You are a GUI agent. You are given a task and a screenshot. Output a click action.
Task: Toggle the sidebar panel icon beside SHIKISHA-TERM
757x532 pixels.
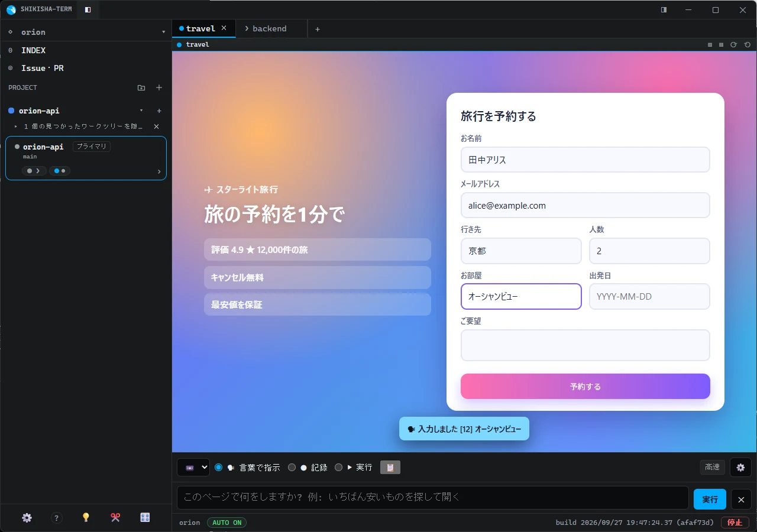88,9
